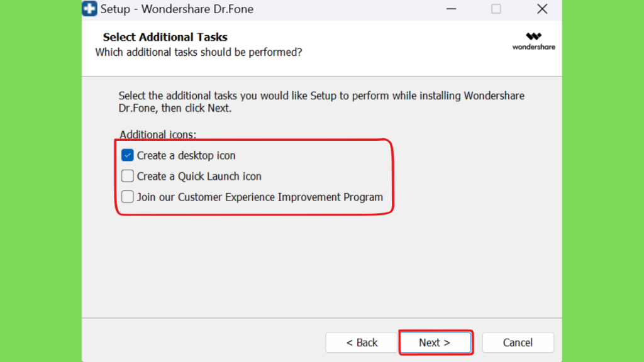644x362 pixels.
Task: Cancel the installation
Action: click(x=518, y=343)
